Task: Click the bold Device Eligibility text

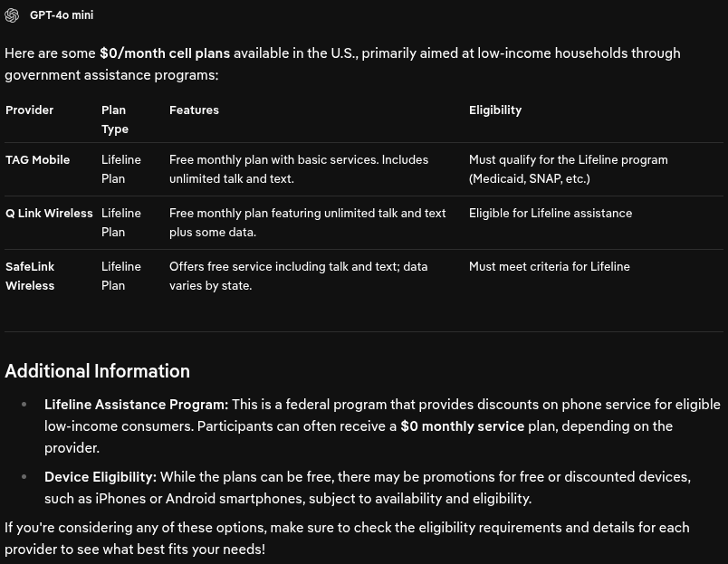Action: (101, 477)
